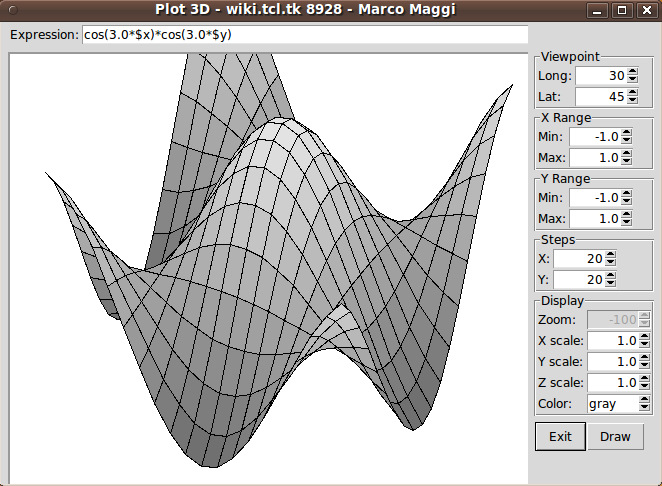
Task: Click the Y scale input field
Action: point(613,361)
